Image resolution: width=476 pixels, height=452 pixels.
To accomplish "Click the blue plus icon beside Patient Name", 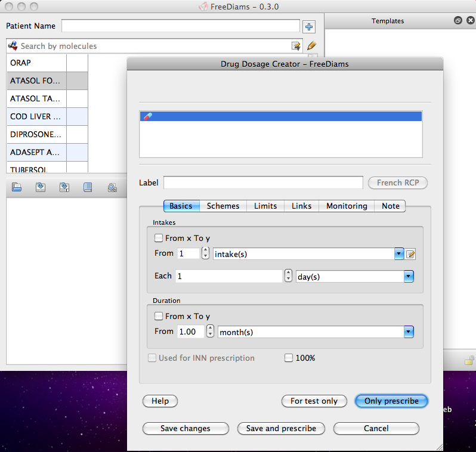I will (x=309, y=27).
